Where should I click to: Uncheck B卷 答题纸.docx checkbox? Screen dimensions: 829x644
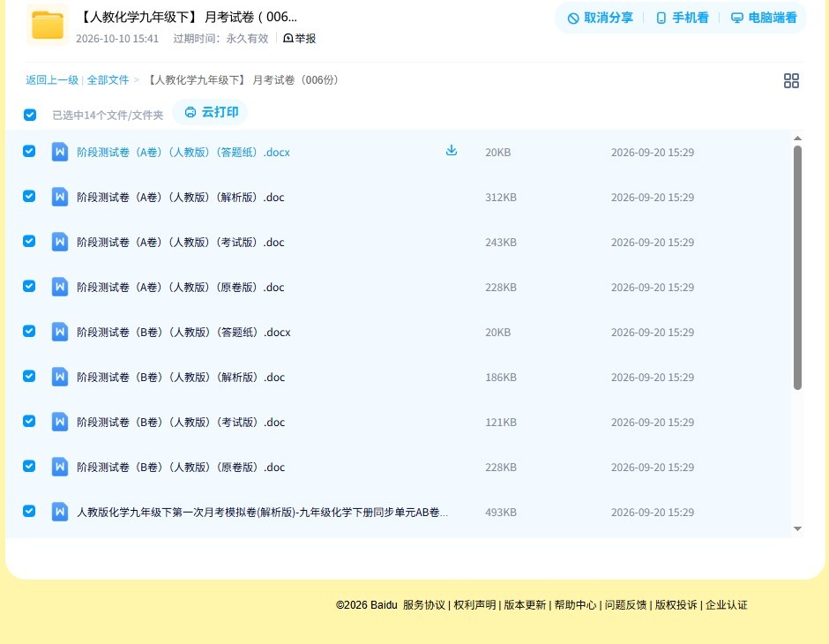(x=29, y=331)
